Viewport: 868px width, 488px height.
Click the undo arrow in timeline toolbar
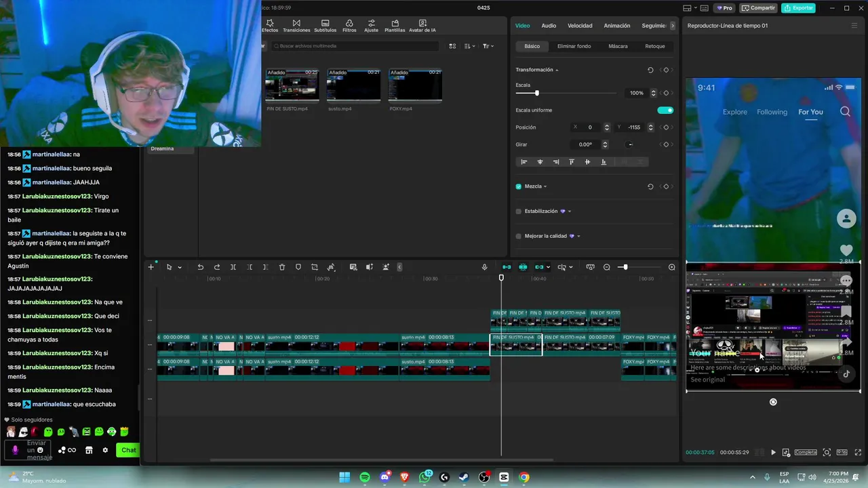click(201, 267)
